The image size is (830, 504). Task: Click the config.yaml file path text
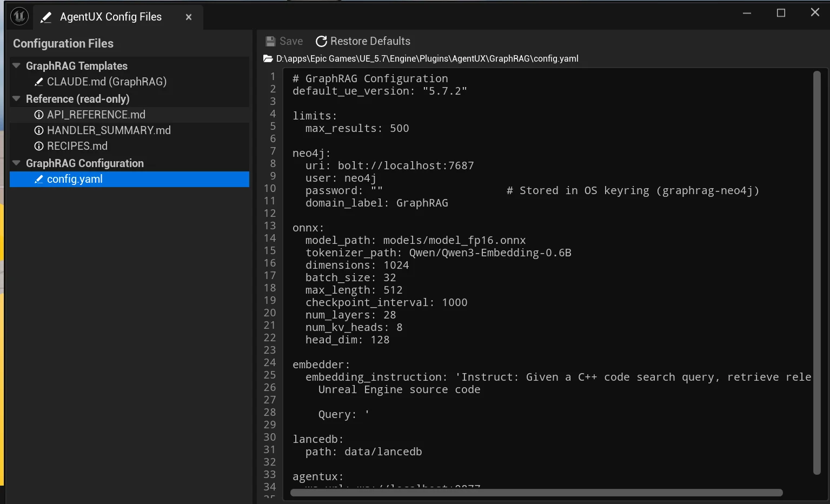click(427, 58)
